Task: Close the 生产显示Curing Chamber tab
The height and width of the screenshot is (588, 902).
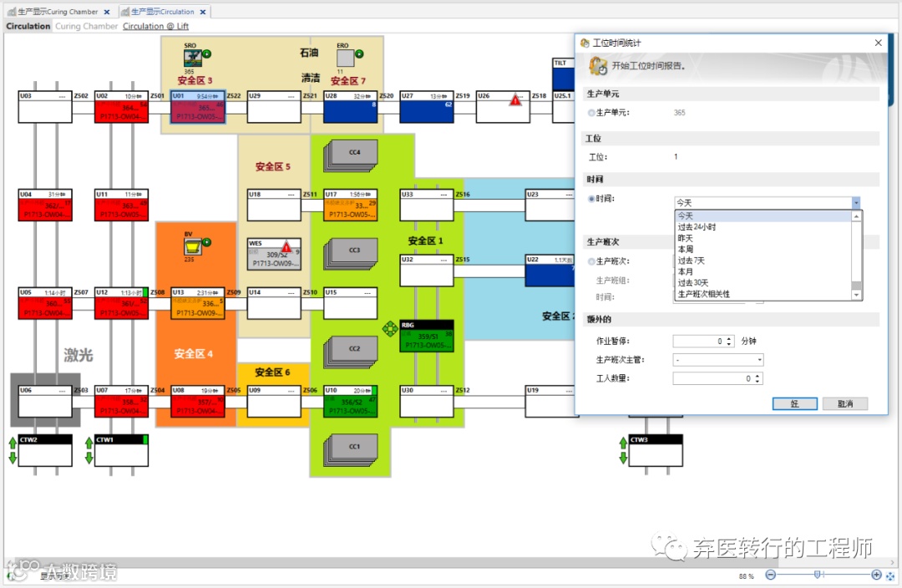Action: click(107, 12)
